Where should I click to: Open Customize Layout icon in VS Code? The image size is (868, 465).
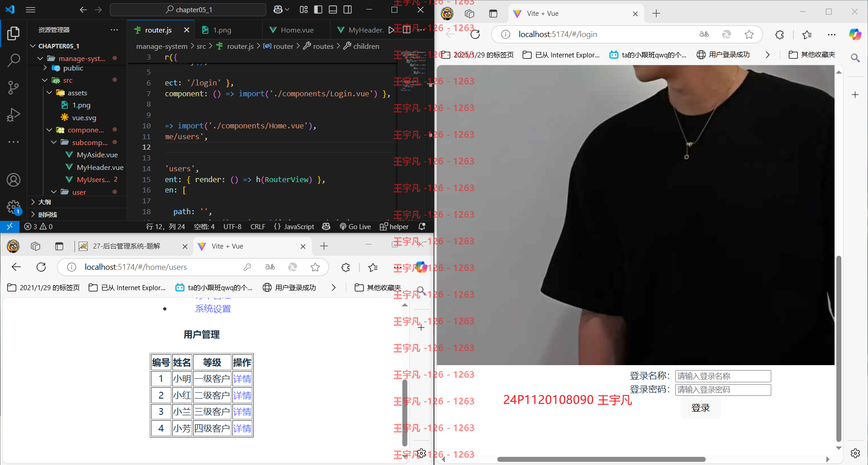pyautogui.click(x=304, y=9)
